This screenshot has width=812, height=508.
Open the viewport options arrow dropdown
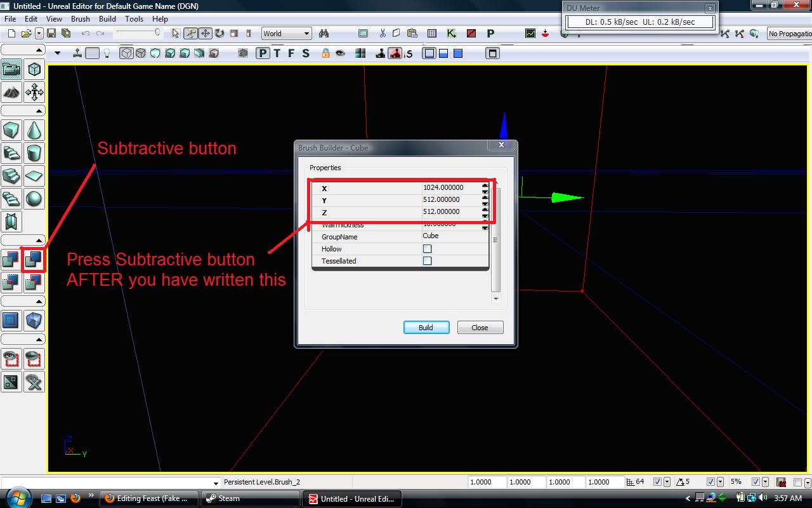pos(58,53)
